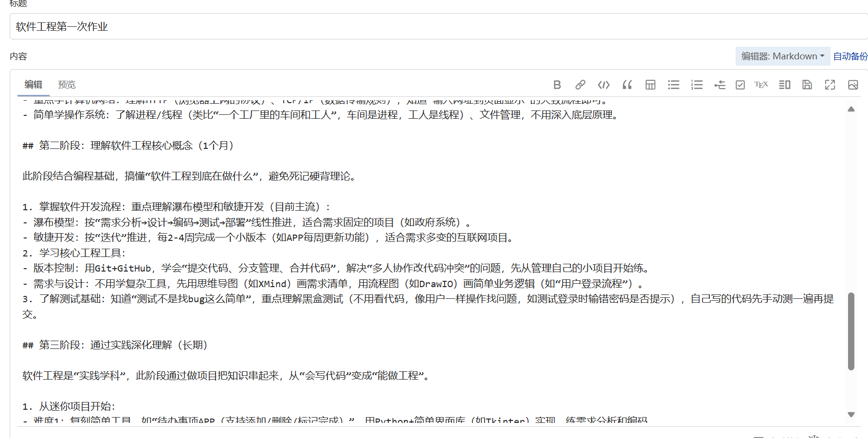Click the line 1. 掌握软件开发流程

tap(177, 207)
